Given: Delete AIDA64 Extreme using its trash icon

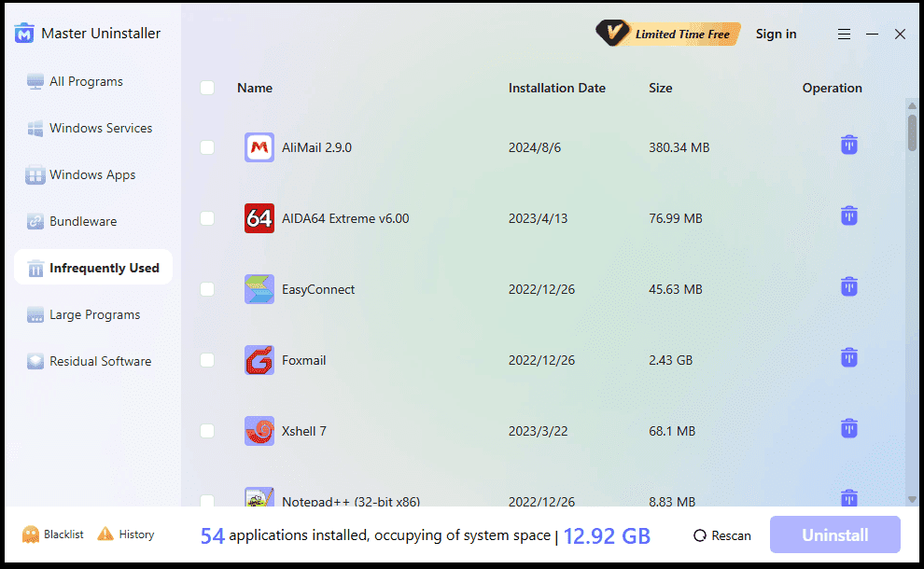Looking at the screenshot, I should (x=848, y=216).
